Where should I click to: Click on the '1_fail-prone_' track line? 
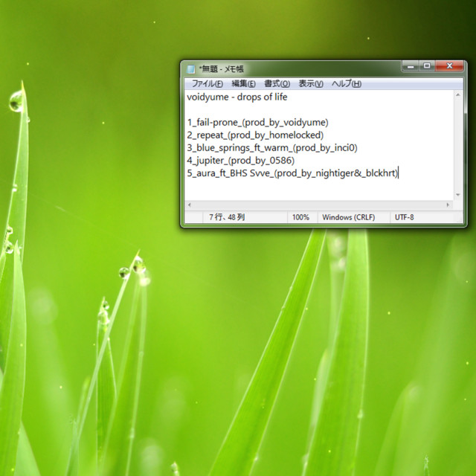(x=257, y=122)
